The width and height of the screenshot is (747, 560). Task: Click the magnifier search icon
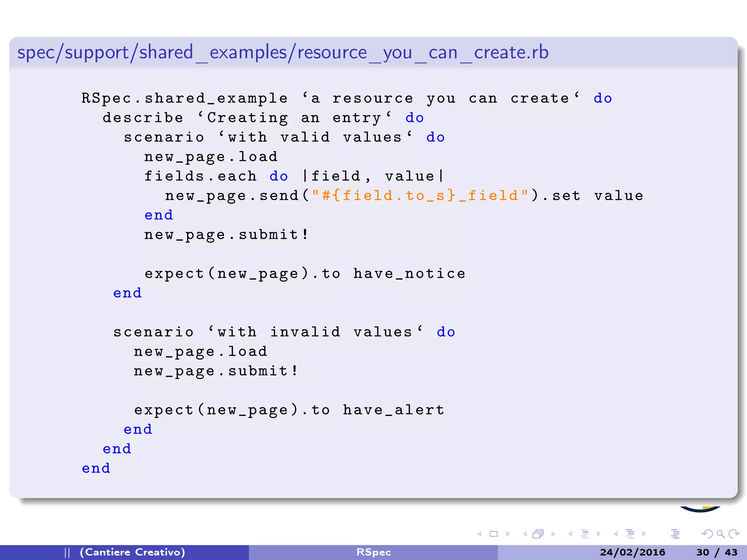(721, 534)
